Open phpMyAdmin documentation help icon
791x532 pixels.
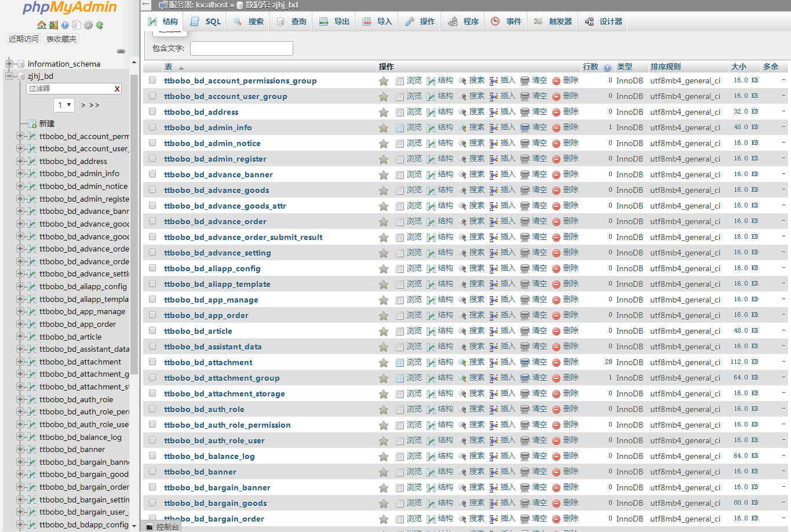(65, 25)
